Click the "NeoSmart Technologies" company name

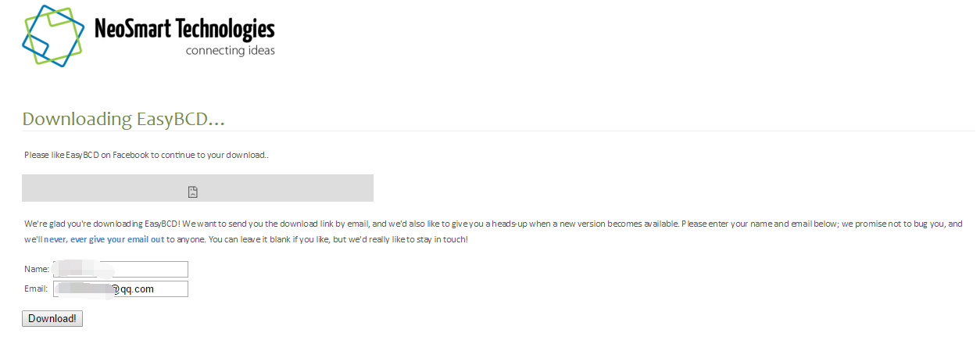click(x=184, y=29)
